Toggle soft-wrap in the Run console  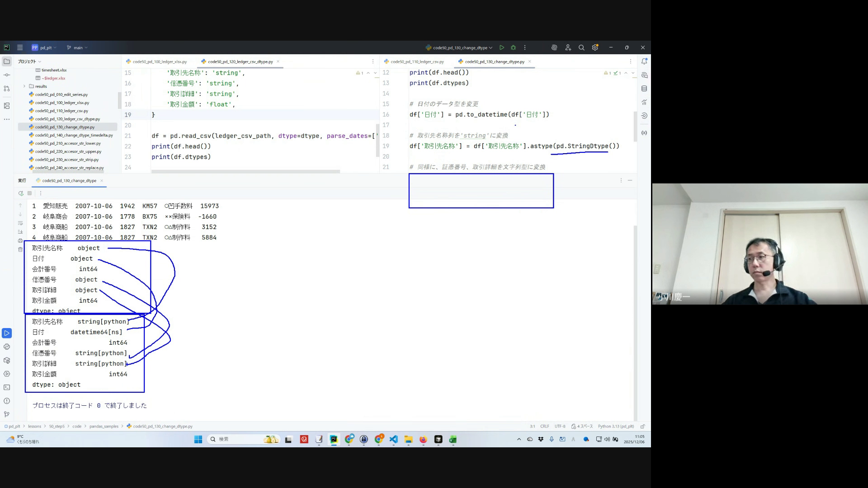tap(20, 223)
